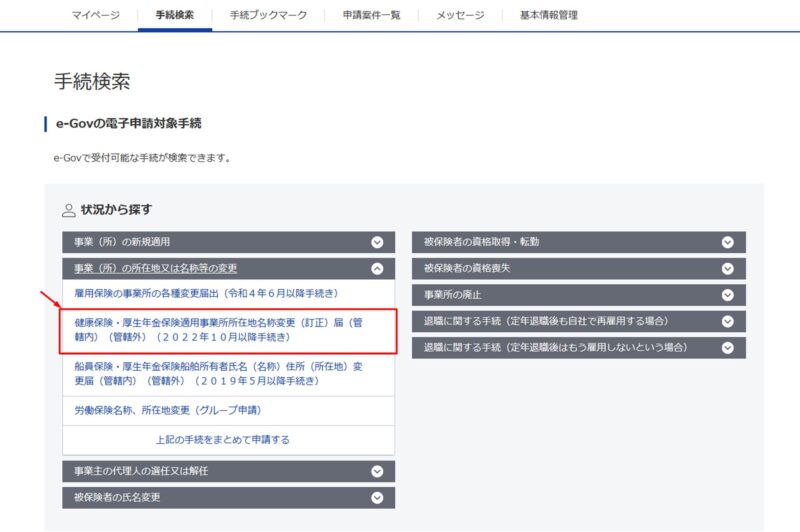Click chevron icon for 被保険者の氏名変更
The height and width of the screenshot is (532, 800).
(x=377, y=497)
